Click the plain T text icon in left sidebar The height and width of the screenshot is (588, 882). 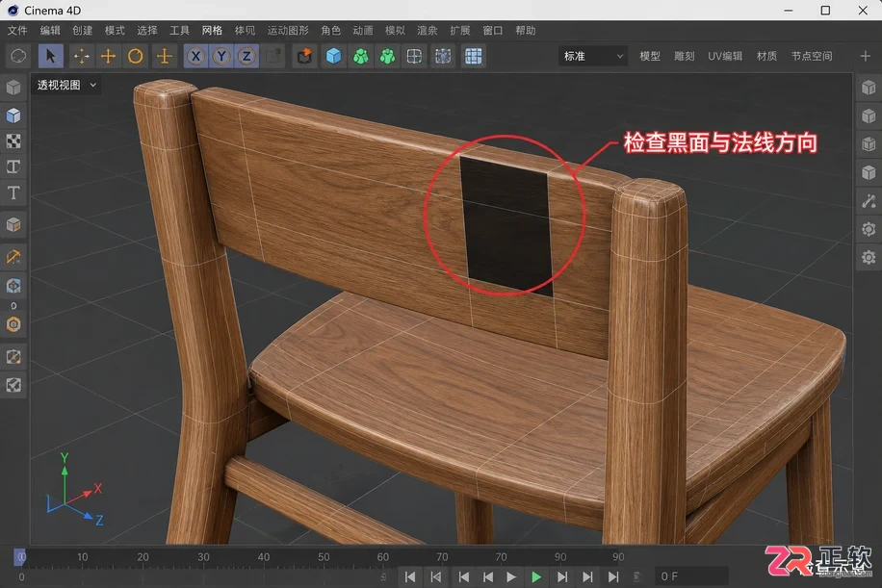[x=13, y=192]
